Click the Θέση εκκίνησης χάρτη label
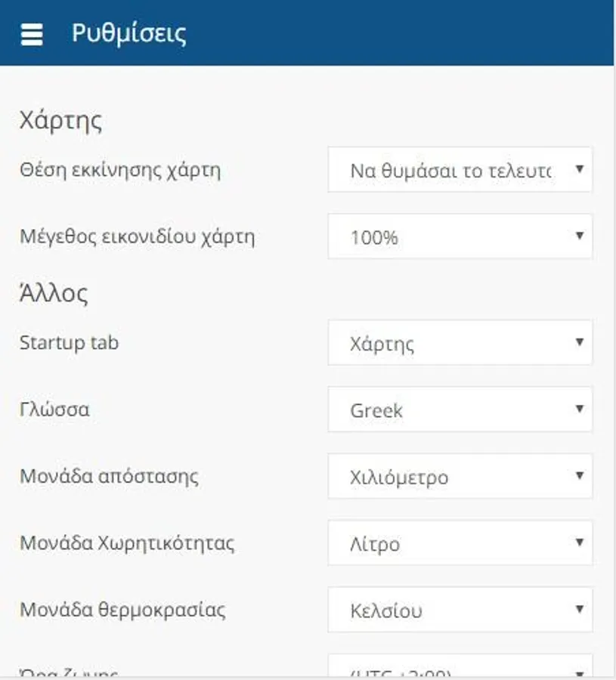616x680 pixels. [x=119, y=170]
